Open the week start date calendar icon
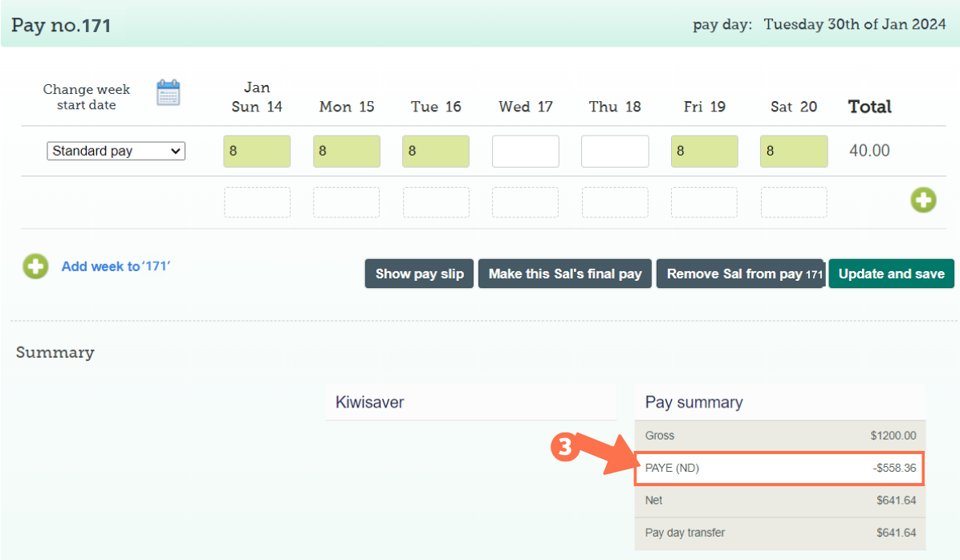This screenshot has width=960, height=560. click(169, 93)
